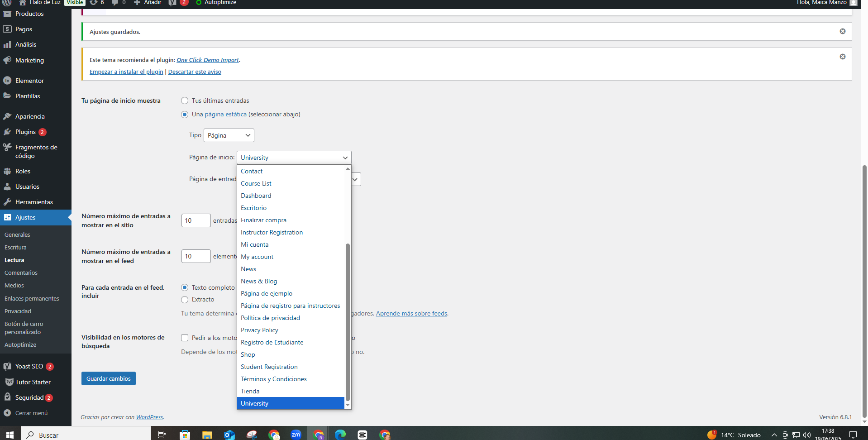
Task: Open the Escritura settings submenu
Action: [x=15, y=247]
